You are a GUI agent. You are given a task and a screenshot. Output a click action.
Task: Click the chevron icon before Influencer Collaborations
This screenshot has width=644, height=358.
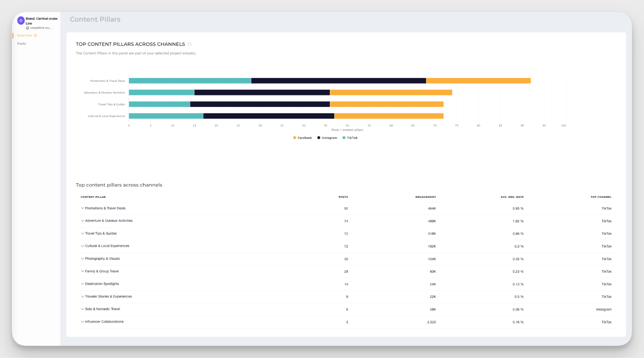tap(82, 322)
